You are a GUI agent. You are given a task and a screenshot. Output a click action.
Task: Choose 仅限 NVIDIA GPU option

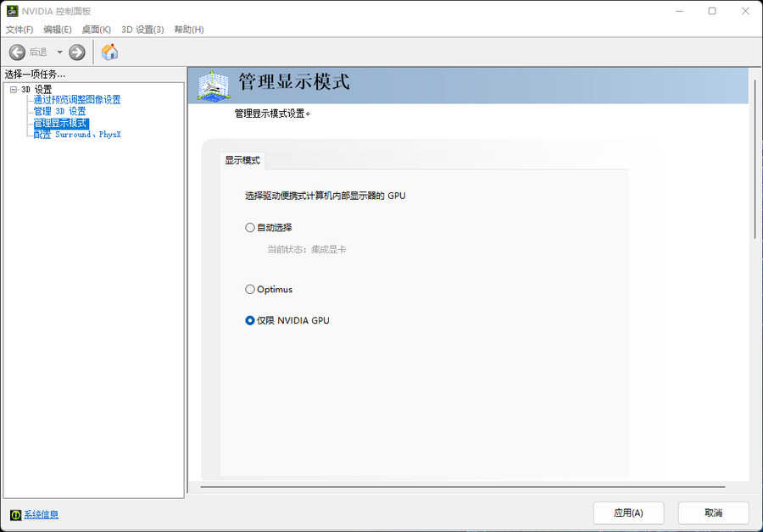click(x=250, y=321)
